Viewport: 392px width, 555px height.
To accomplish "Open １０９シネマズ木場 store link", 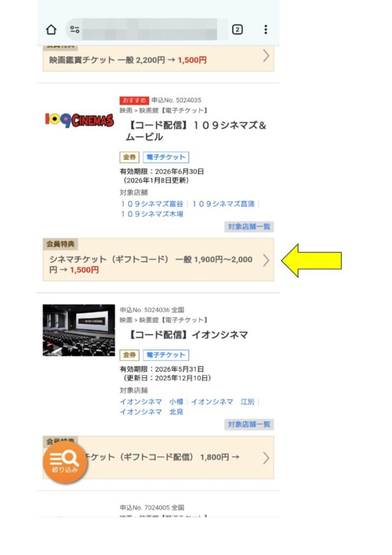I will 152,214.
